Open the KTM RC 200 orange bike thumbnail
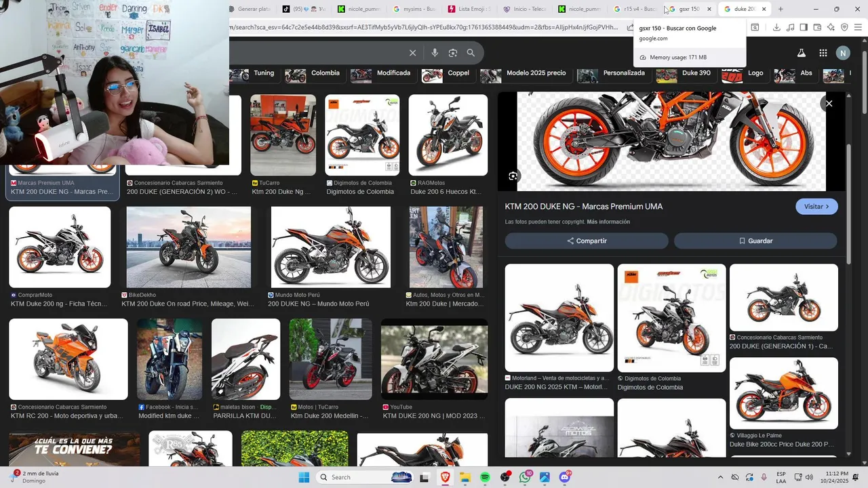 point(68,359)
